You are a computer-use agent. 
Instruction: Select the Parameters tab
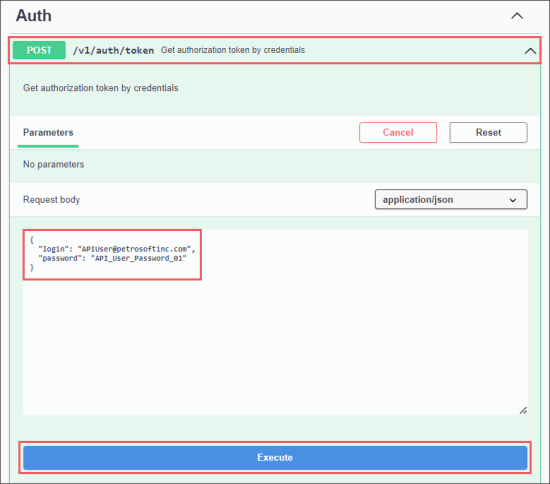(48, 133)
